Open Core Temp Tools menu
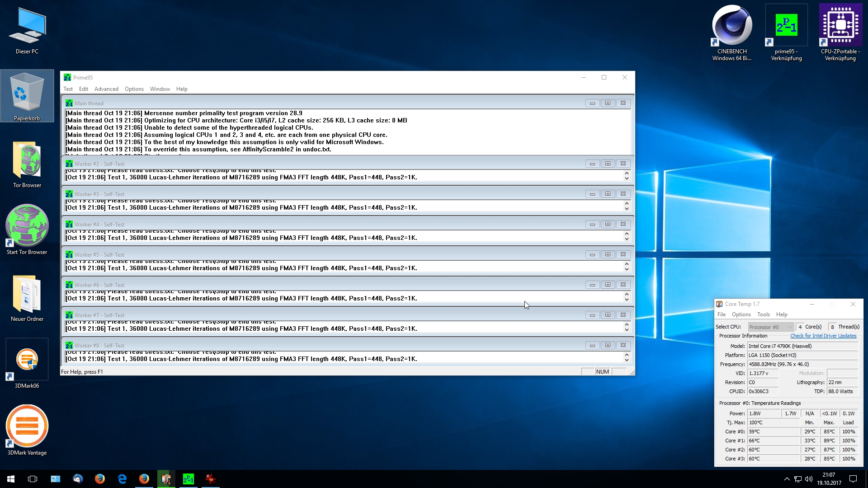Viewport: 868px width, 488px height. [x=763, y=314]
